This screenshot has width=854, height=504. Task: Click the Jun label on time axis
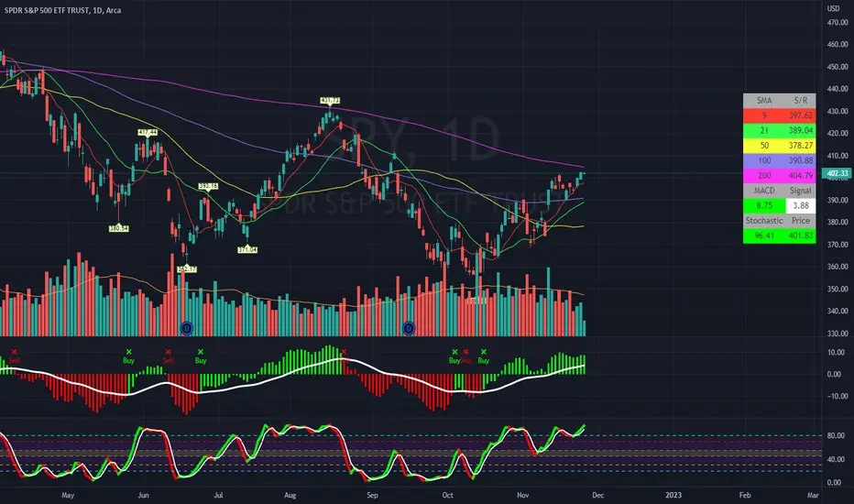point(143,495)
